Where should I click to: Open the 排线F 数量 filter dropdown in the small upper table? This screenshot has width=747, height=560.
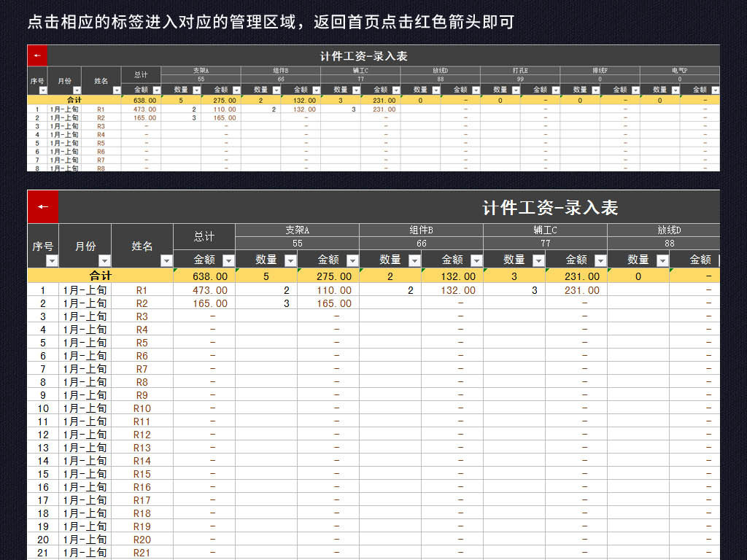[595, 90]
